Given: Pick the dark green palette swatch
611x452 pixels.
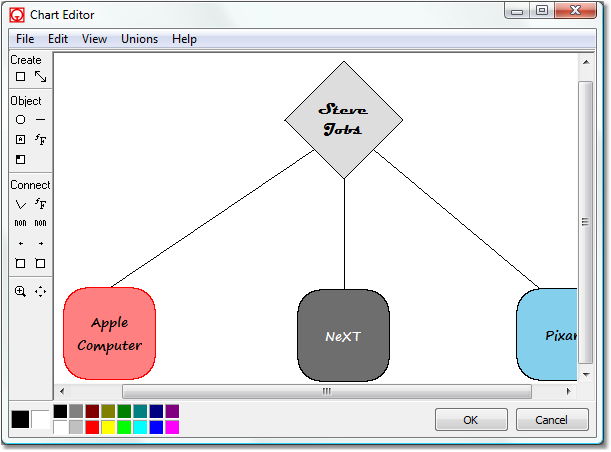Looking at the screenshot, I should [x=124, y=411].
